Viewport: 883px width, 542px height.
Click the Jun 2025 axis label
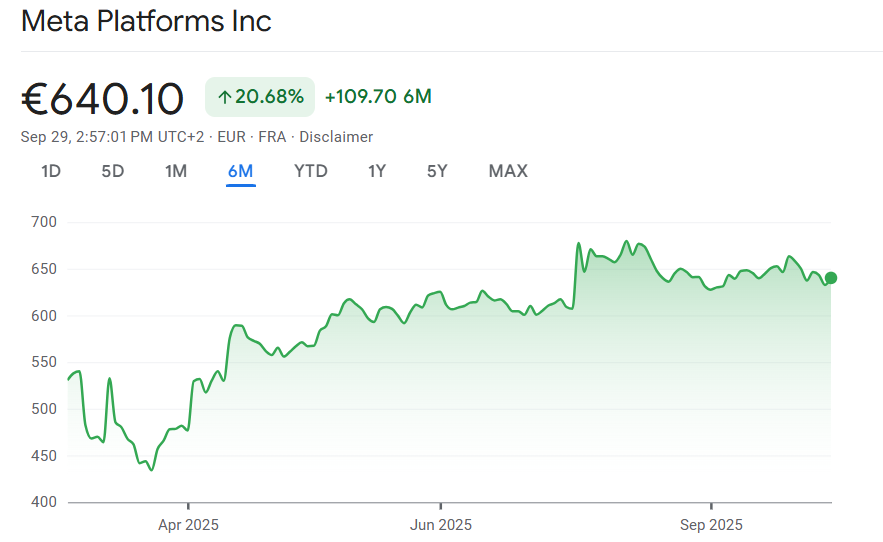(x=441, y=524)
